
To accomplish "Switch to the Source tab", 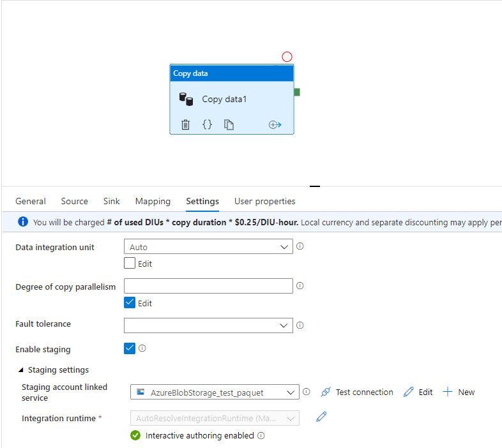I will pos(74,201).
